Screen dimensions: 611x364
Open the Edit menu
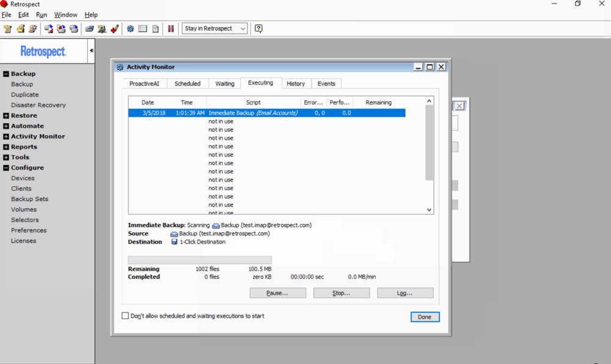coord(23,15)
